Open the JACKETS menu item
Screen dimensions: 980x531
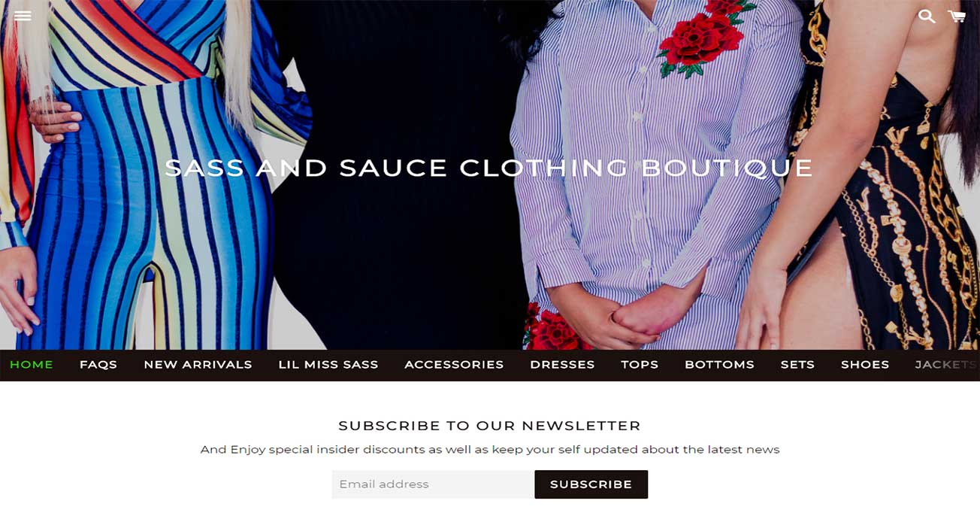946,365
